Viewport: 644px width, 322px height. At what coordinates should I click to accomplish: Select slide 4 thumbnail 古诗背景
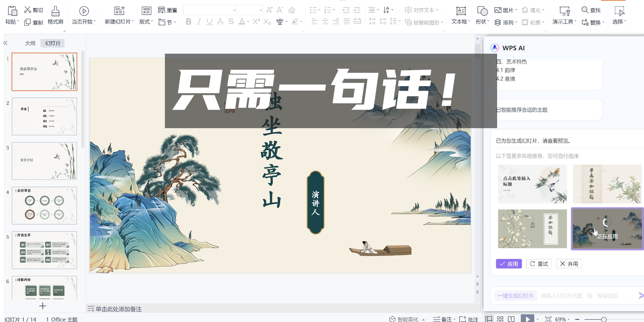(44, 205)
